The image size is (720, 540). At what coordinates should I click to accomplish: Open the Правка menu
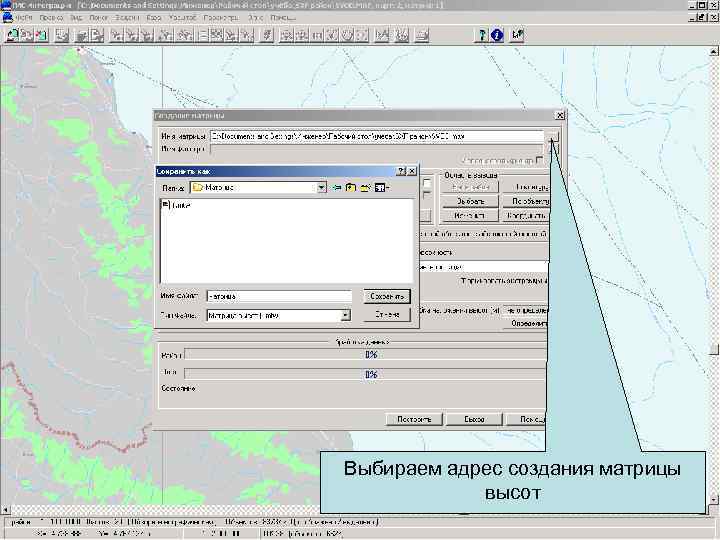tap(51, 17)
